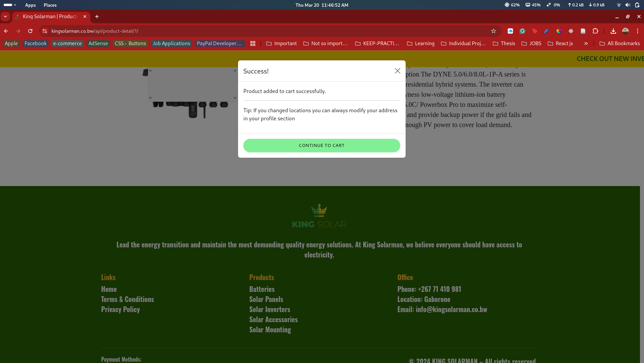This screenshot has width=644, height=363.
Task: Open the browser Extensions puzzle icon
Action: click(x=595, y=31)
